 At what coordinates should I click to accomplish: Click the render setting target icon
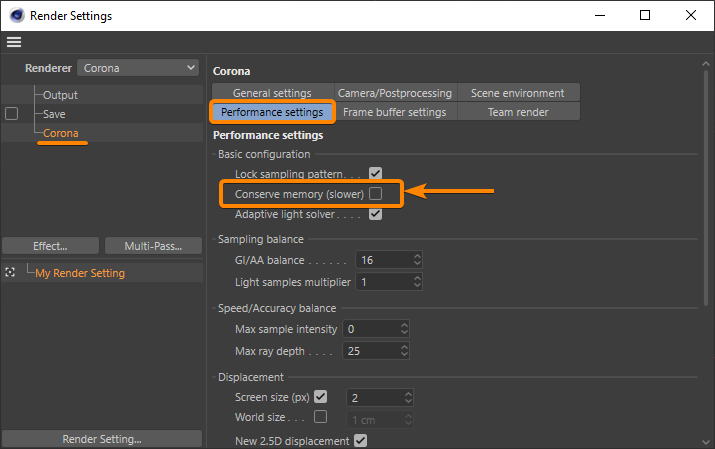(x=11, y=272)
